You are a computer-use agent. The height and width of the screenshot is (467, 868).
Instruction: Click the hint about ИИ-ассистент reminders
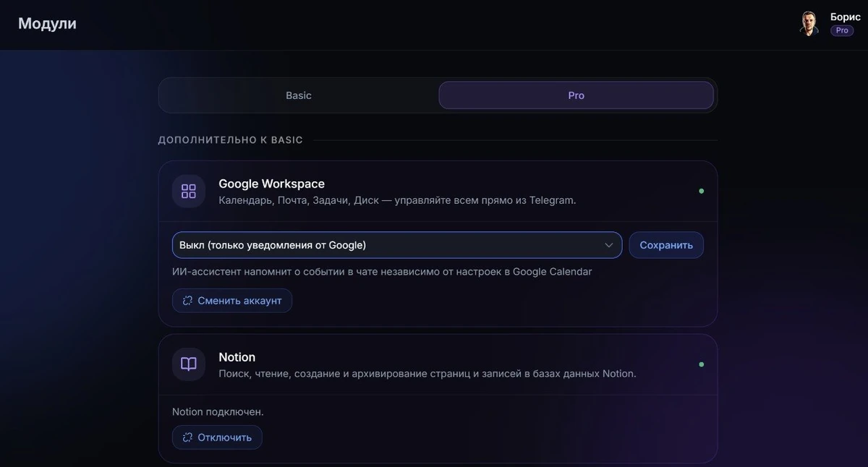pos(382,272)
